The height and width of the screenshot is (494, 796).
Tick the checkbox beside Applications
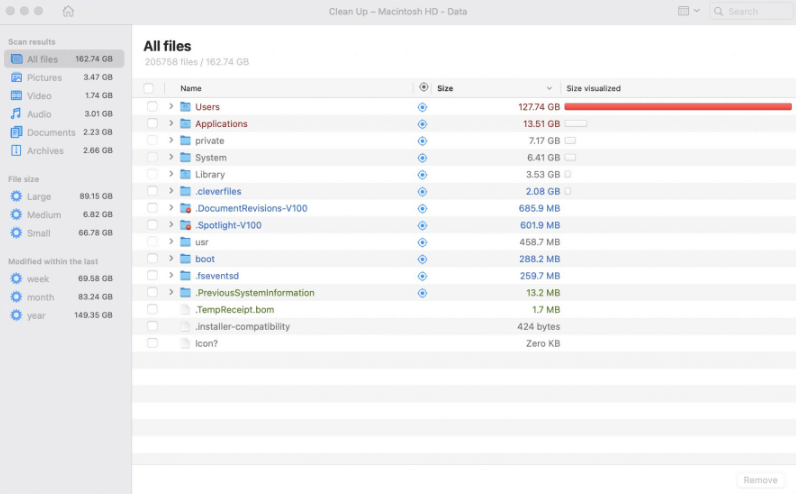[152, 124]
